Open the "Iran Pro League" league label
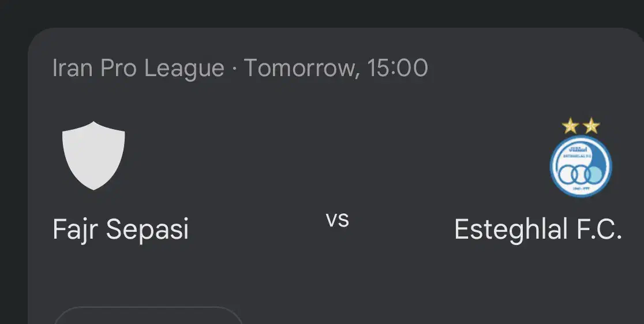 (138, 69)
